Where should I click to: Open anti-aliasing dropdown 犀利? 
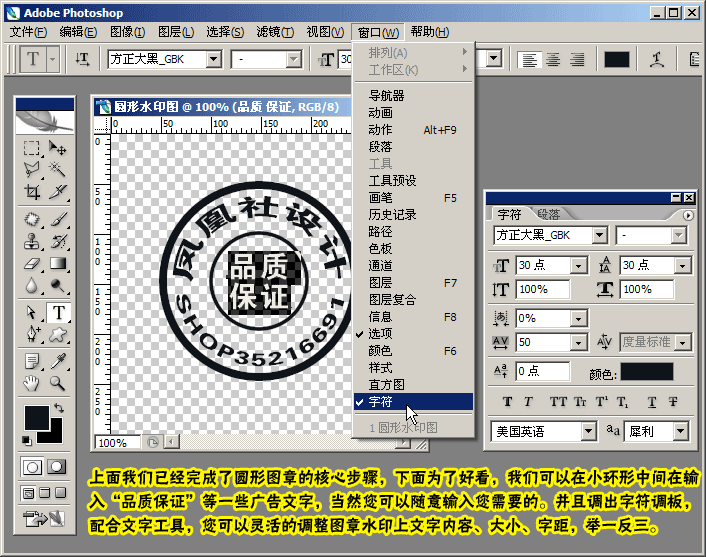[681, 432]
